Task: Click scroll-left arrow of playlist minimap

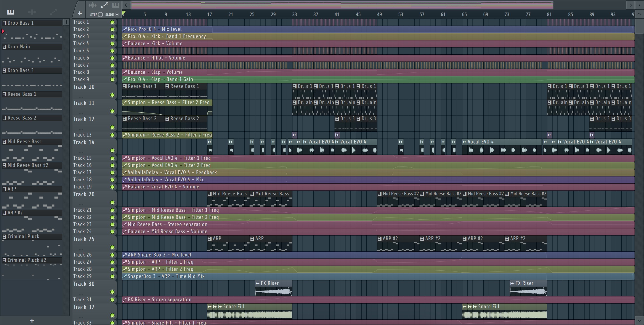Action: coord(126,5)
